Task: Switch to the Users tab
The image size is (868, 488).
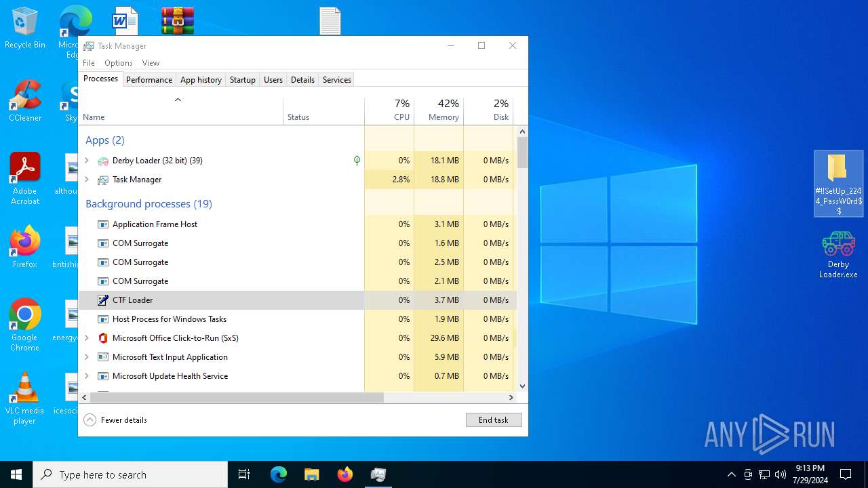Action: coord(273,80)
